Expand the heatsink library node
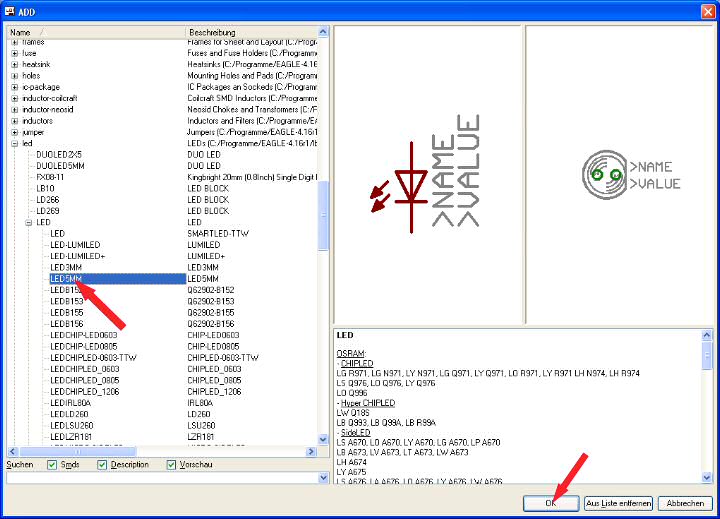720x519 pixels. click(x=15, y=65)
